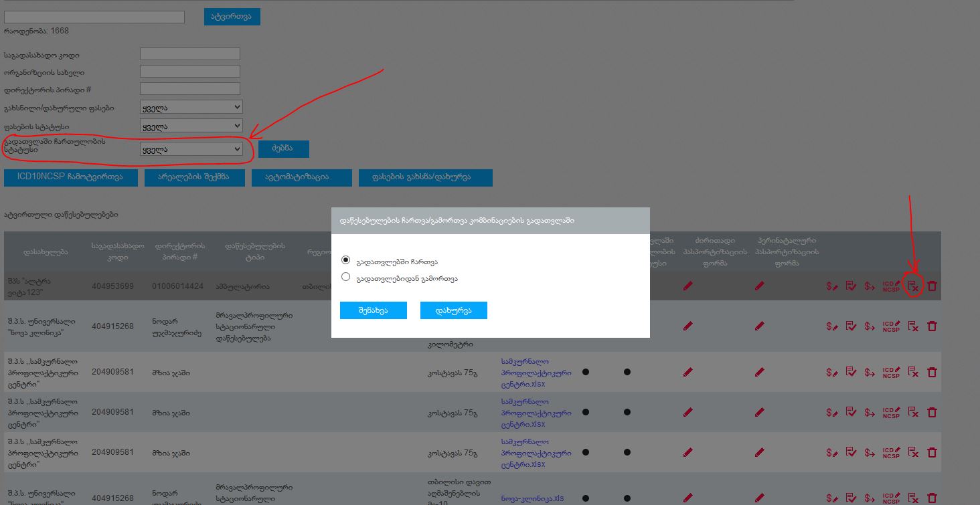
Task: Click the 'ძებნა' search button
Action: 282,148
